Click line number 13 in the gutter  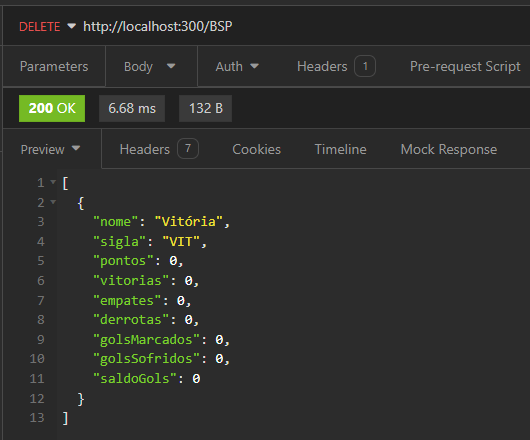click(x=37, y=418)
